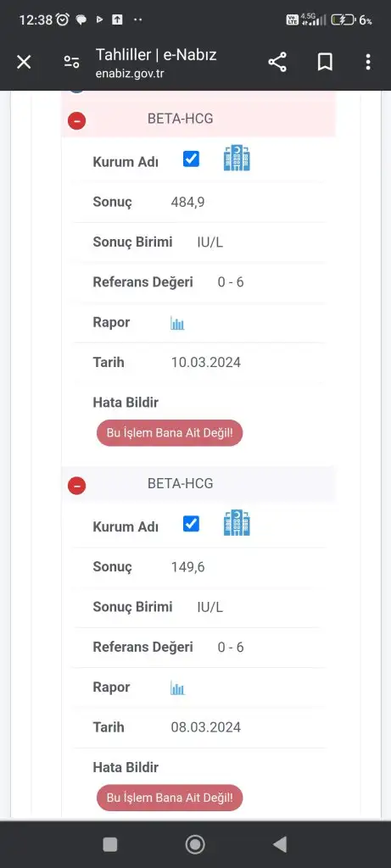Open the three-dot browser menu
The image size is (391, 868).
pyautogui.click(x=368, y=62)
